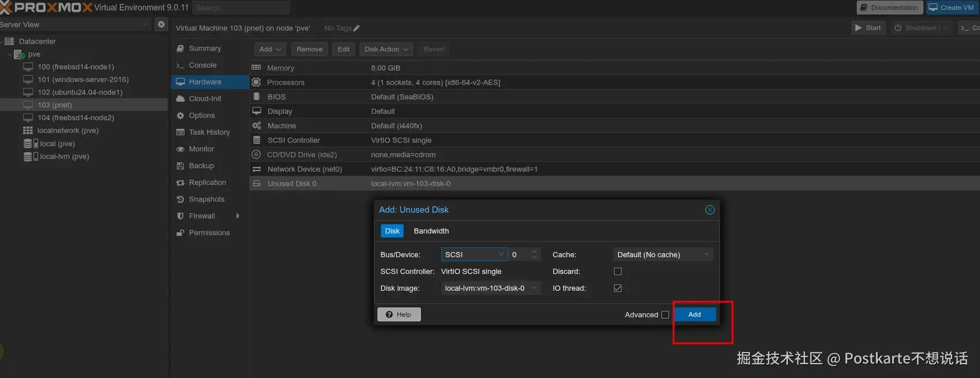Open VM Options panel

tap(201, 116)
